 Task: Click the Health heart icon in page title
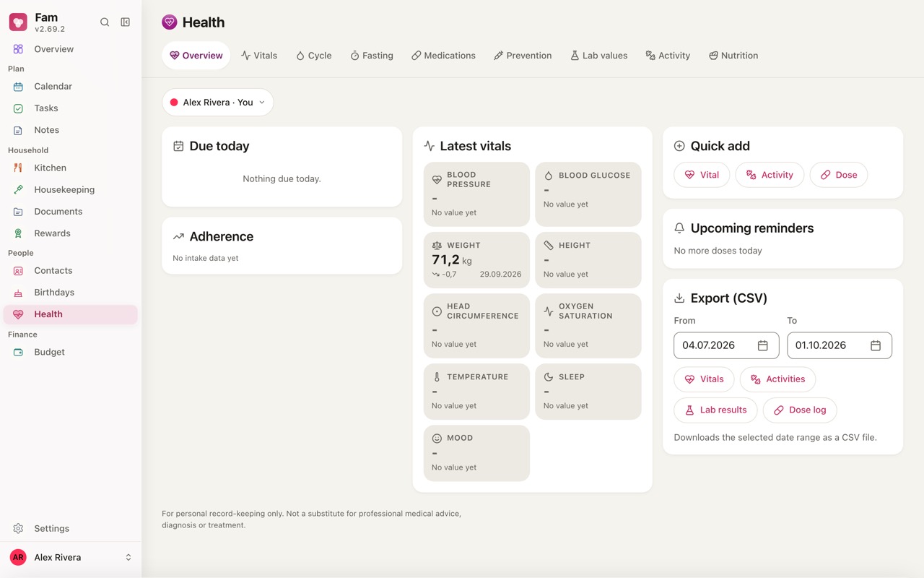click(170, 22)
